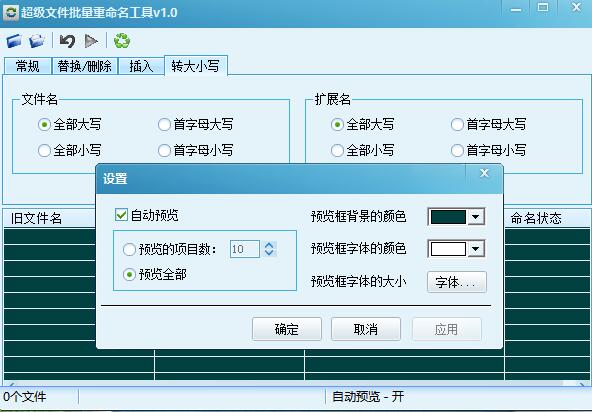
Task: Click the undo arrow toolbar icon
Action: coord(68,41)
